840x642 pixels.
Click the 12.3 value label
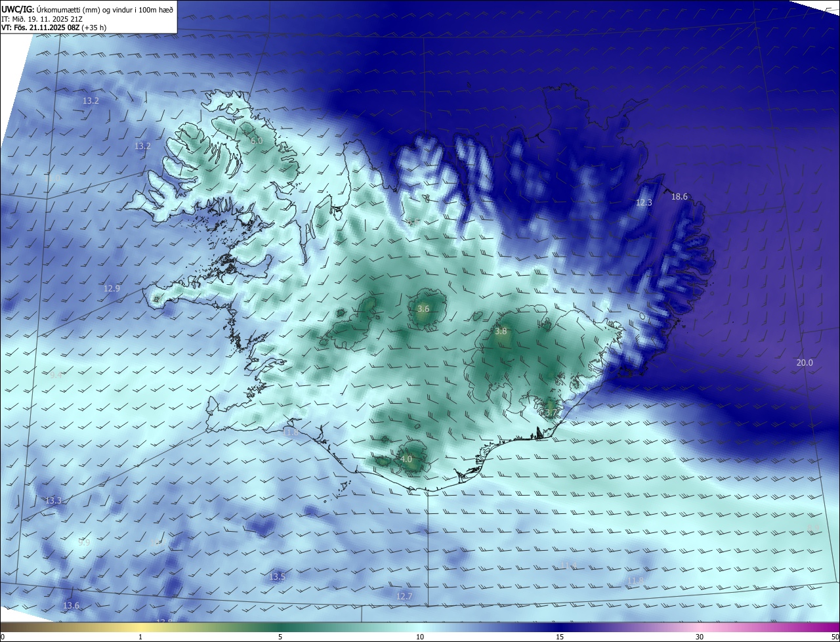(644, 203)
